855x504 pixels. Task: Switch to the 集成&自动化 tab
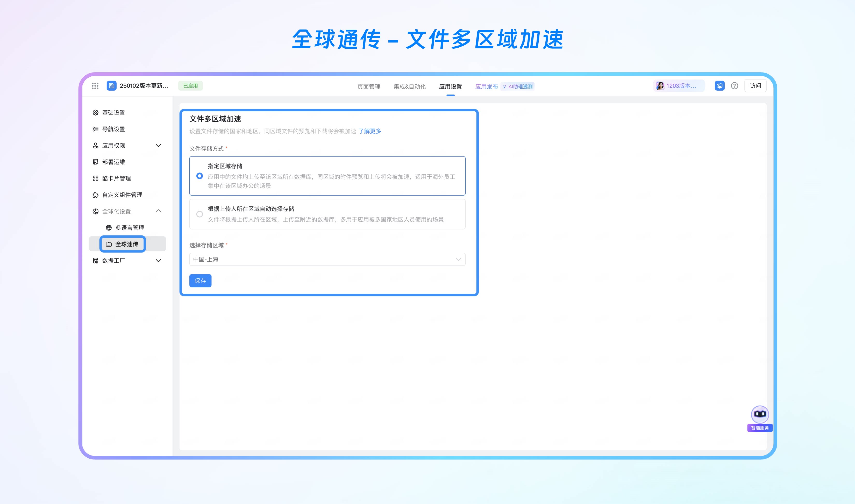(x=409, y=87)
